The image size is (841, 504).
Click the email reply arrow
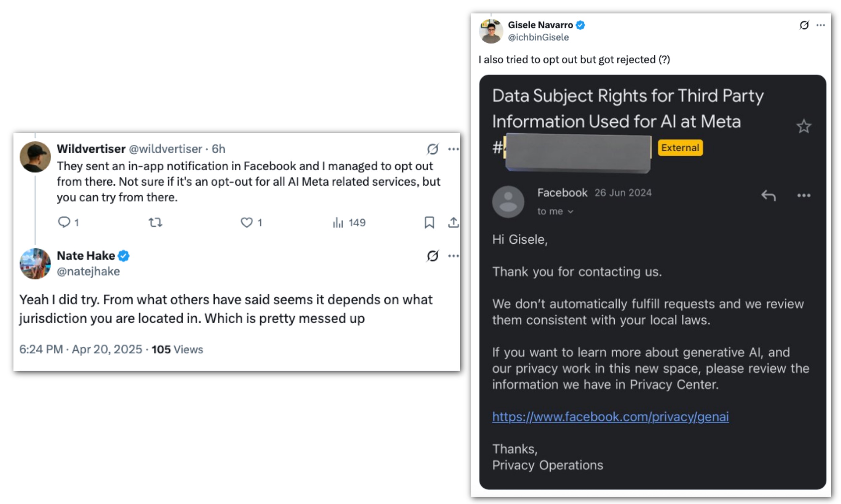(x=768, y=195)
